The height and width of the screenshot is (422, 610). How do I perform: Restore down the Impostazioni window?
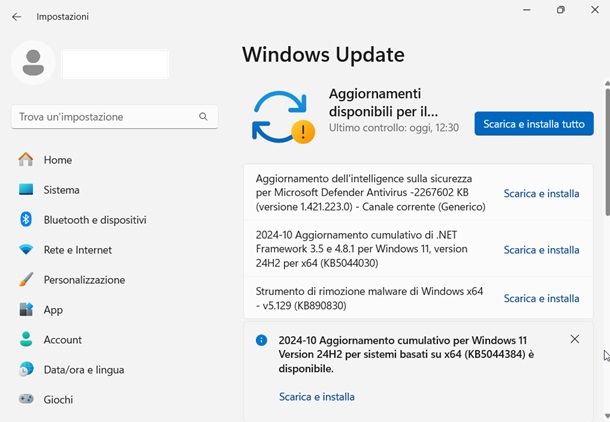point(561,10)
